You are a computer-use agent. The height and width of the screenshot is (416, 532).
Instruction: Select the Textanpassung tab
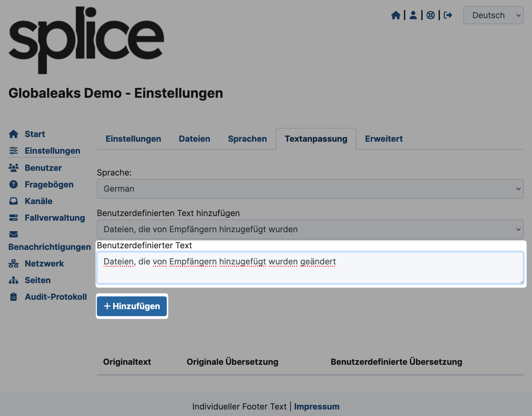pyautogui.click(x=316, y=139)
